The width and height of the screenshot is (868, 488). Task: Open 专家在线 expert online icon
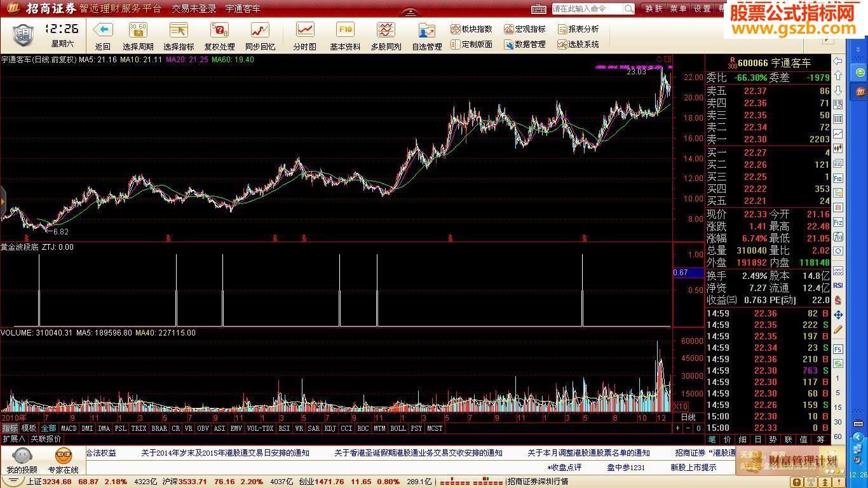(63, 460)
